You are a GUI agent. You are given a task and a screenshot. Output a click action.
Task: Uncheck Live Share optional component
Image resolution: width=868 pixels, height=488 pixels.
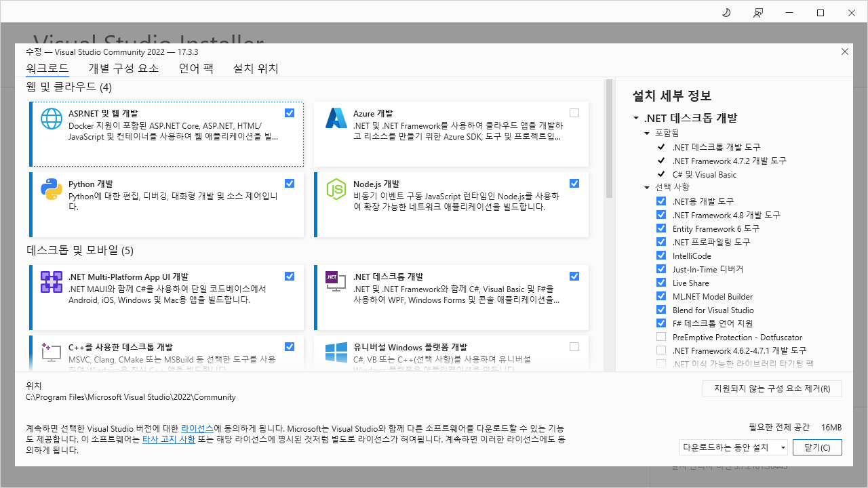point(661,283)
